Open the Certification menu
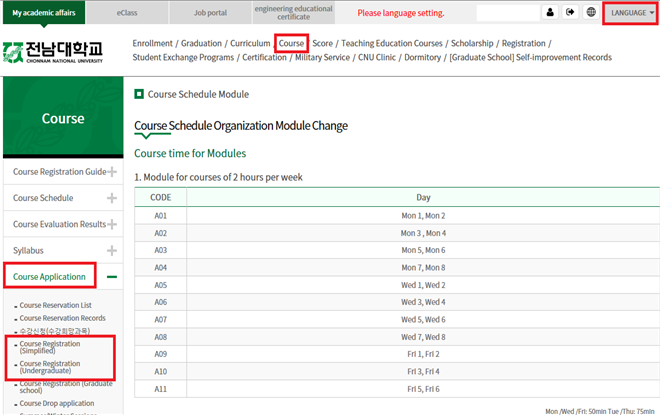The image size is (660, 419). click(264, 57)
